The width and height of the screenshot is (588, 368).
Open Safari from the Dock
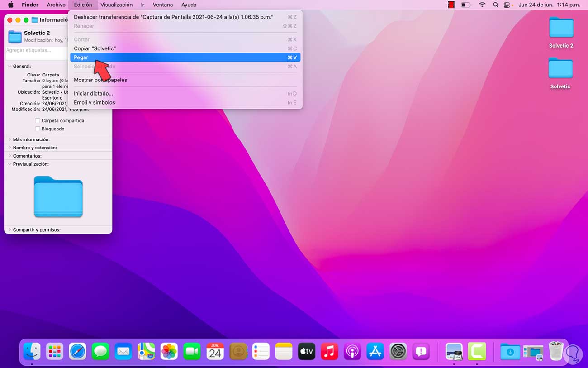pos(77,351)
